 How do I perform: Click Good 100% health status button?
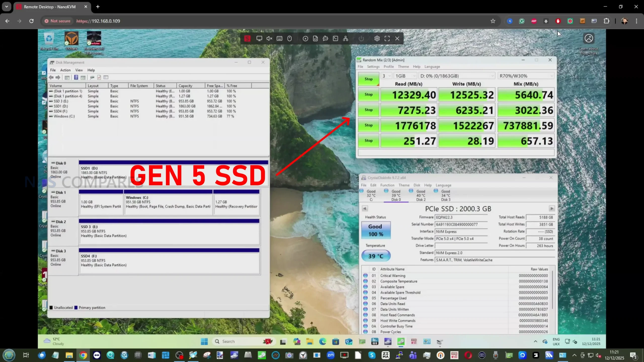tap(376, 230)
